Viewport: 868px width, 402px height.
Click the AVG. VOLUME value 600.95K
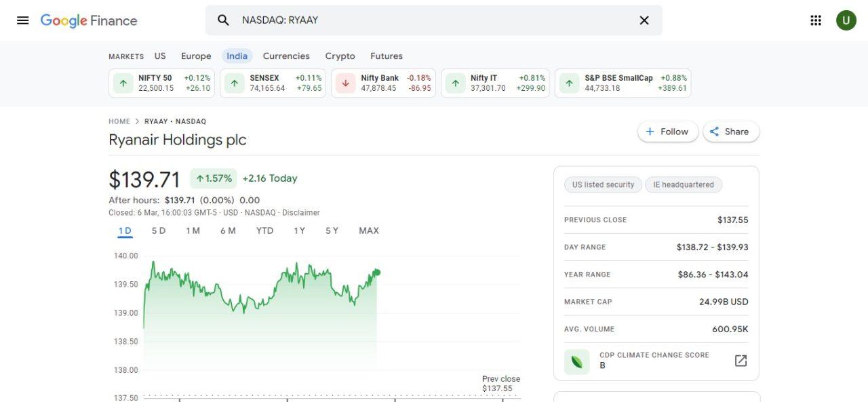click(730, 329)
